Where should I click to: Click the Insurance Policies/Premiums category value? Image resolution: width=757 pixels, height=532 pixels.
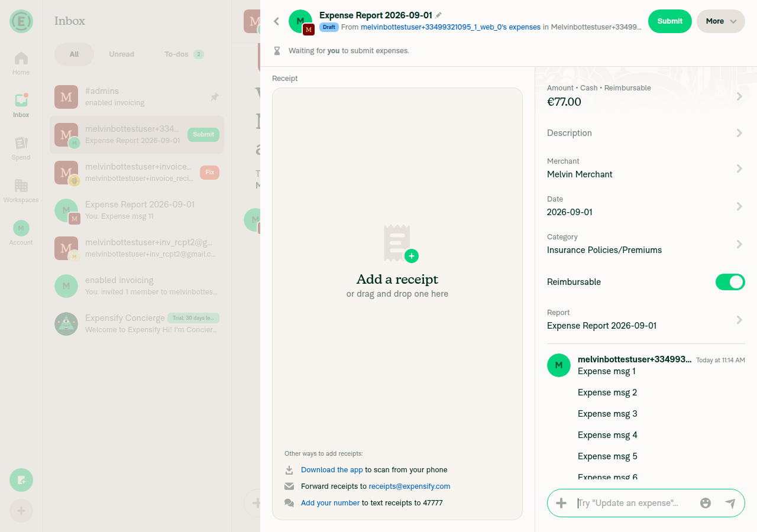[604, 250]
